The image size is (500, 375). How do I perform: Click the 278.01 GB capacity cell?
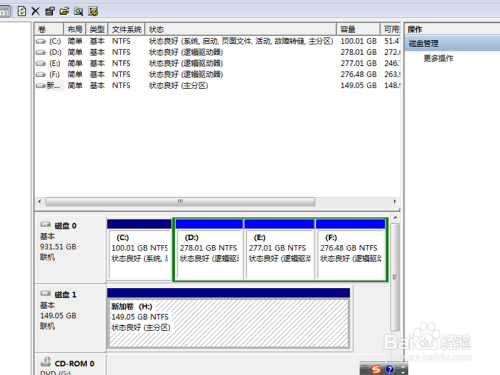pyautogui.click(x=358, y=52)
